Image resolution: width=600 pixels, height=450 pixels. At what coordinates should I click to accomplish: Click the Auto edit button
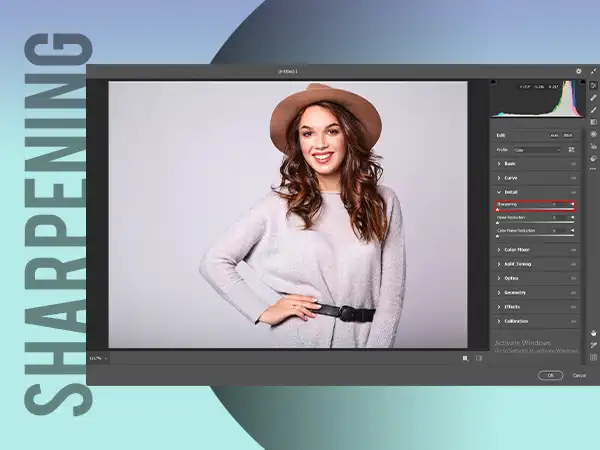tap(553, 135)
